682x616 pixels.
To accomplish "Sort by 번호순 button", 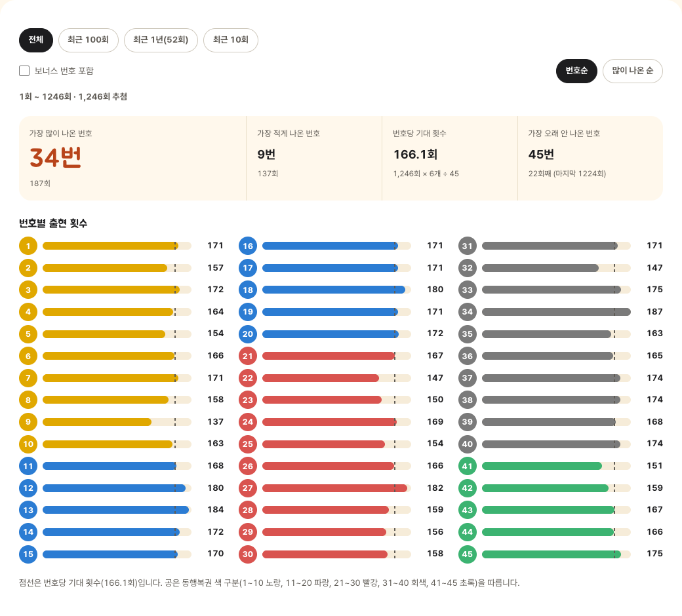I will pos(576,71).
